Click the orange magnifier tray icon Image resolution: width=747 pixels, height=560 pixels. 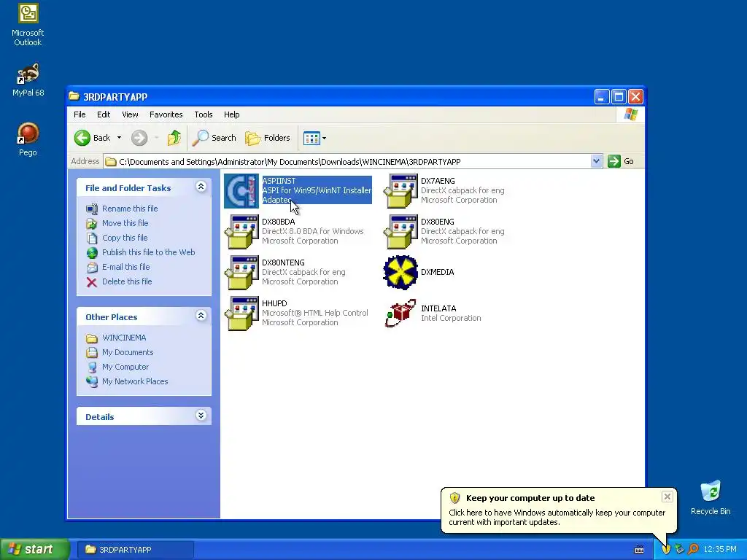click(x=693, y=550)
